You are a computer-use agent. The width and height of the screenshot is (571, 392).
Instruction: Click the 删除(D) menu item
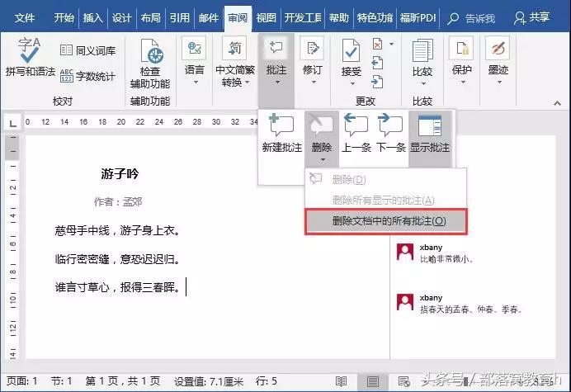click(386, 179)
